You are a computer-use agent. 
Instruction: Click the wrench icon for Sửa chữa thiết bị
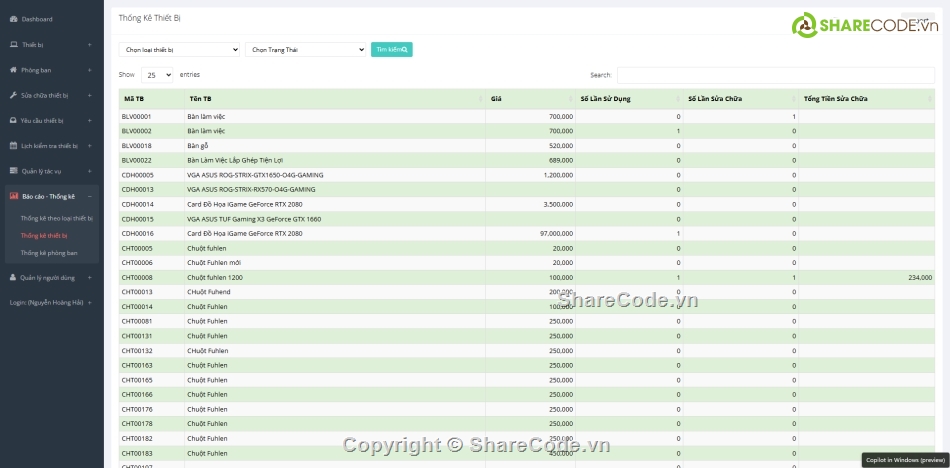[x=13, y=95]
